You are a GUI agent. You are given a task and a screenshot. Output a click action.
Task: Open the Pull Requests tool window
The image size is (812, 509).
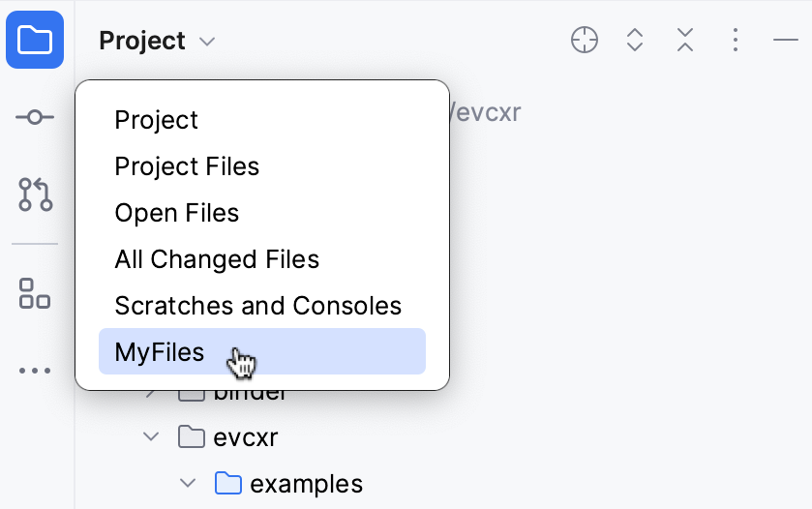[x=35, y=195]
